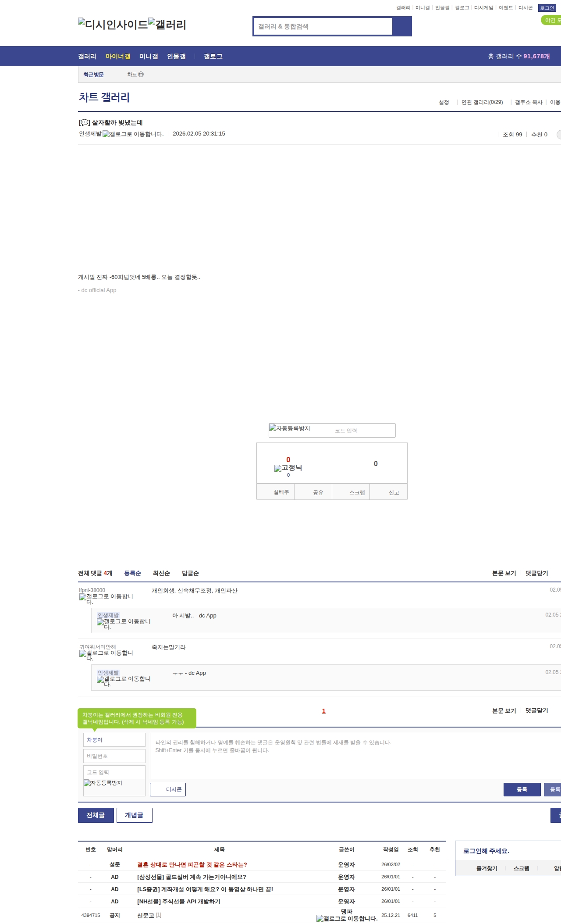This screenshot has width=561, height=924.
Task: Focus the 차붕이 nickname field
Action: tap(114, 740)
